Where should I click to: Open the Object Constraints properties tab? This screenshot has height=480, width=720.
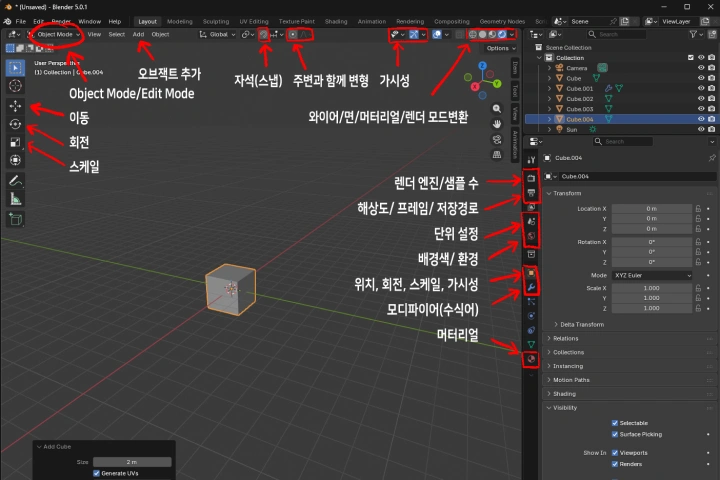(x=531, y=330)
